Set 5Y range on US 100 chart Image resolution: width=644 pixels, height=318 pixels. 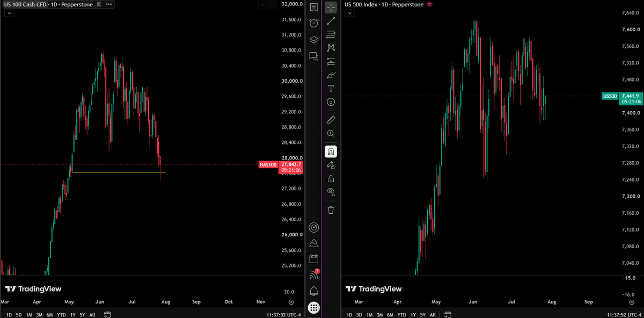point(82,314)
